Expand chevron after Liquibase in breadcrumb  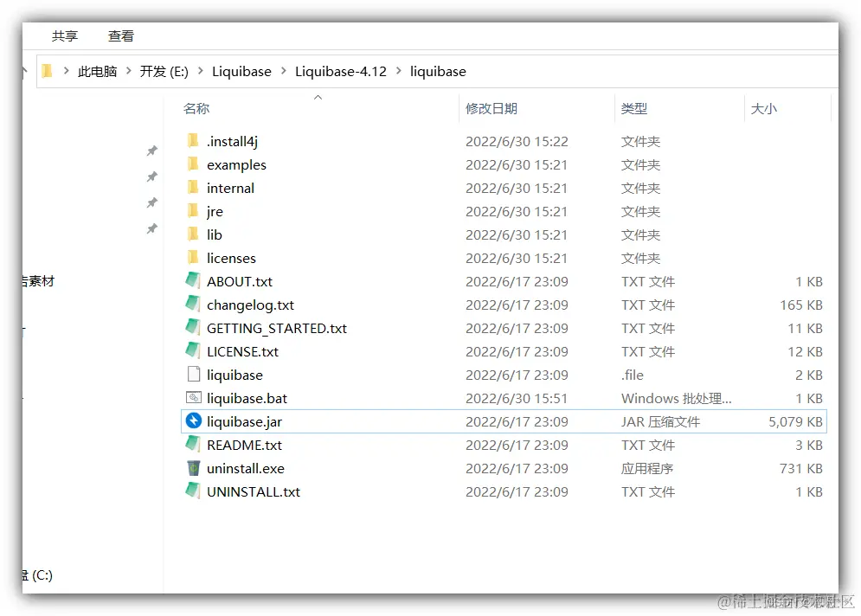tap(283, 71)
